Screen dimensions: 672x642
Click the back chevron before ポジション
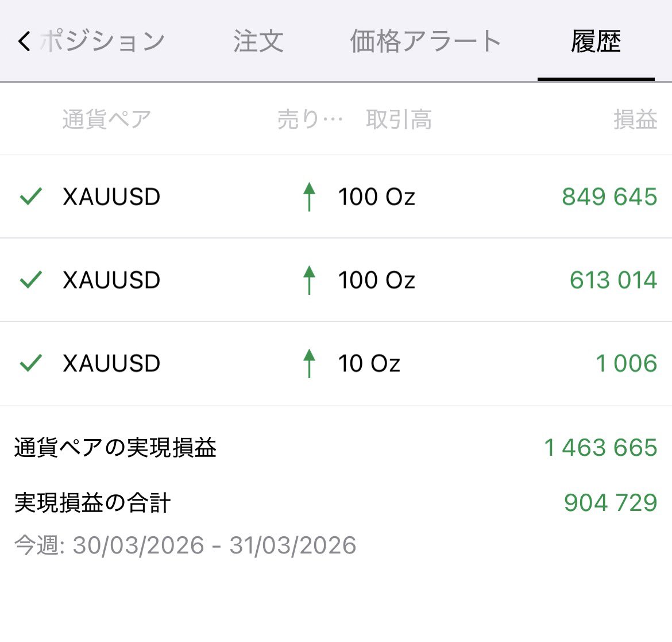pos(23,41)
